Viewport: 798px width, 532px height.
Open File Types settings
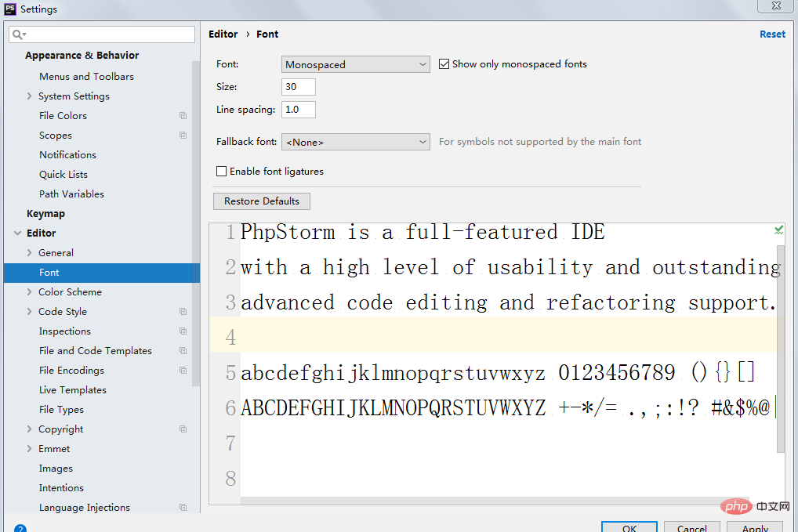tap(61, 410)
